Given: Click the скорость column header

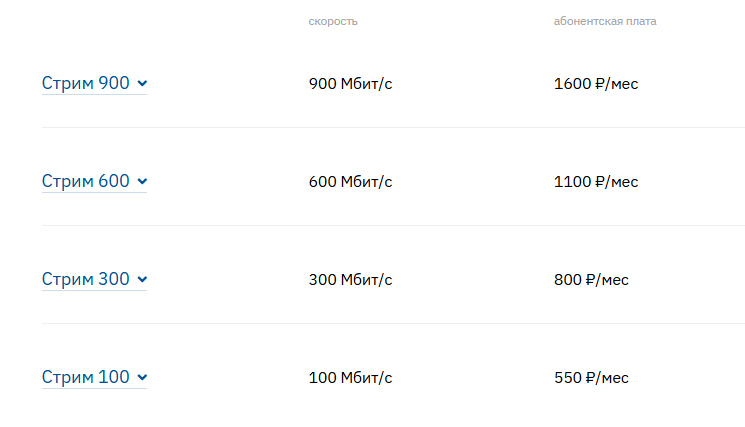Looking at the screenshot, I should click(333, 21).
